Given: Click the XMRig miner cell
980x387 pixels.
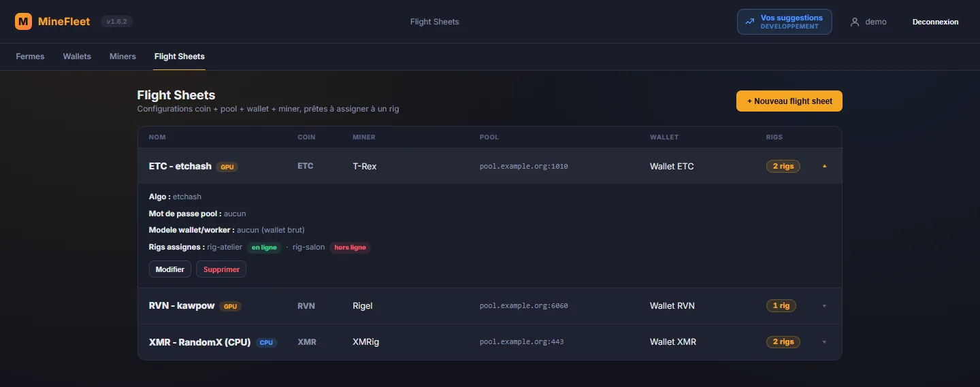Looking at the screenshot, I should tap(366, 342).
